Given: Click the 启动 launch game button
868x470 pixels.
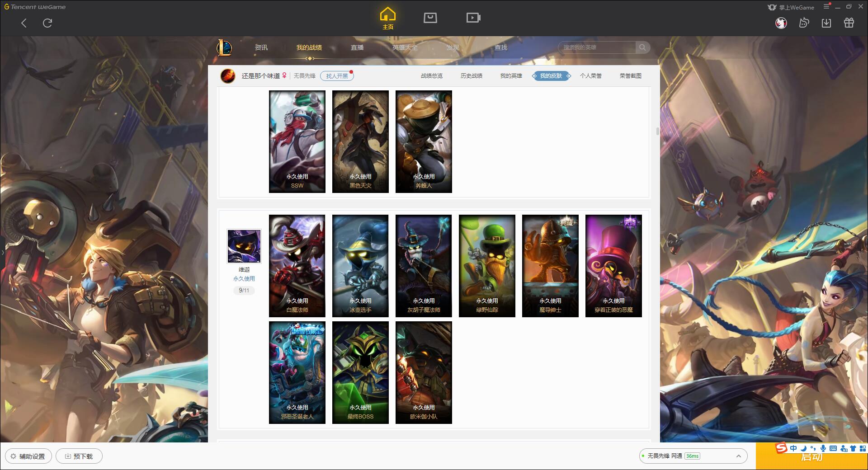Looking at the screenshot, I should [x=811, y=456].
